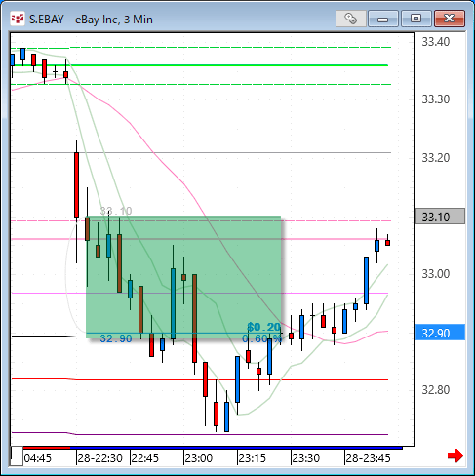Click the 22:45 time axis label
This screenshot has height=476, width=475.
pyautogui.click(x=145, y=458)
